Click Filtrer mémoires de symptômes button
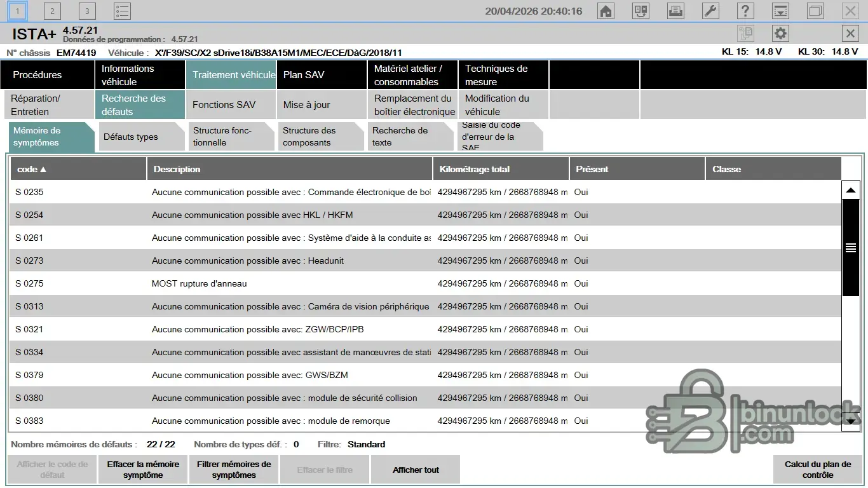Screen dimensions: 868x488 (234, 470)
